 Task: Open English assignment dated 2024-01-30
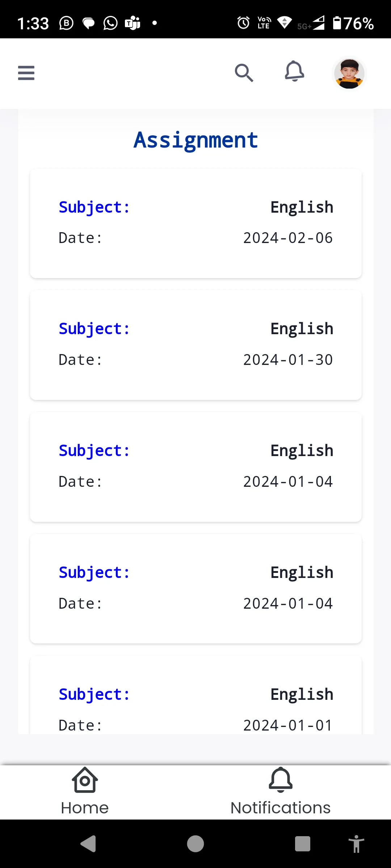click(x=195, y=345)
